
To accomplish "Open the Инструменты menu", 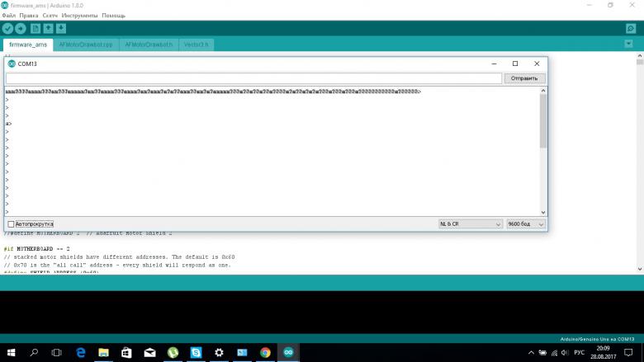I will pos(80,16).
